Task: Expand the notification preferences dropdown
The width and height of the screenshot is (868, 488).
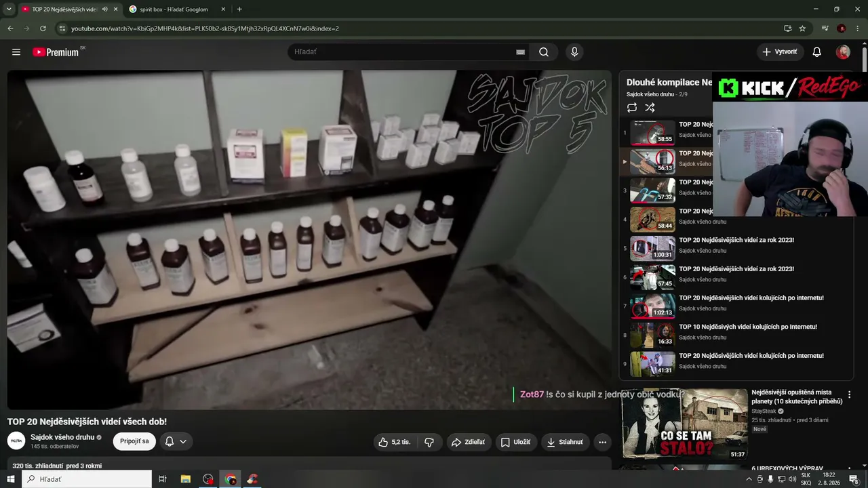Action: 175,441
